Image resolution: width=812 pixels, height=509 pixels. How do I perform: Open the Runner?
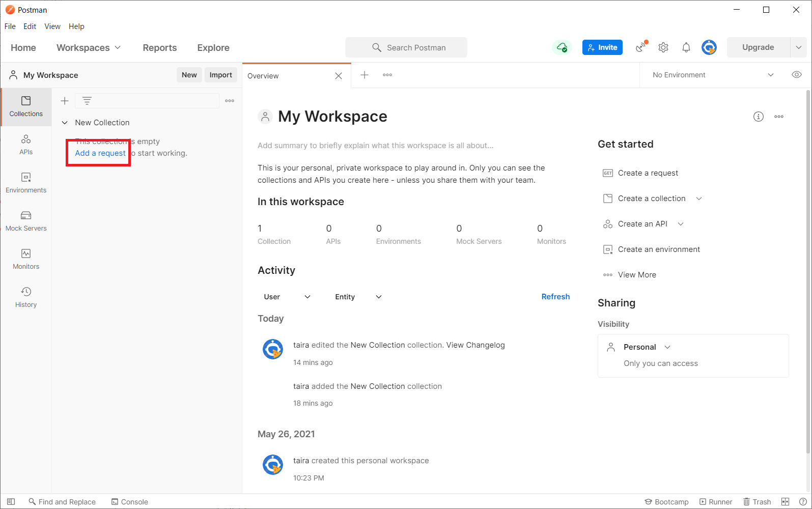716,502
